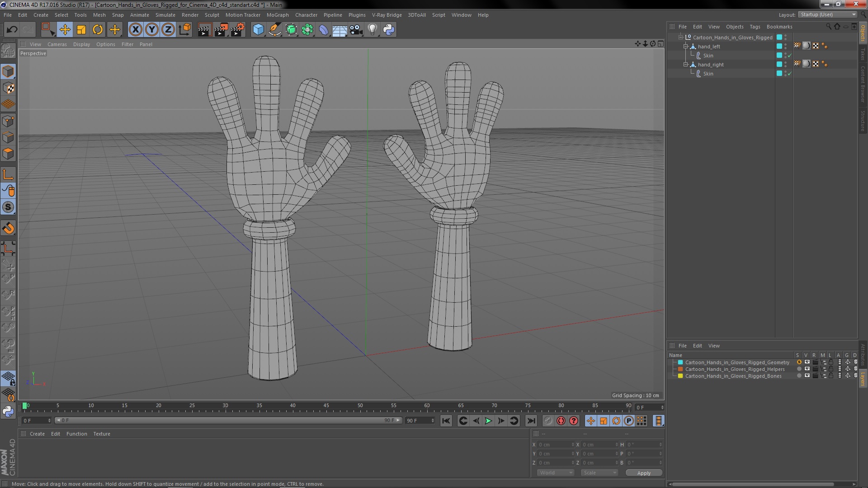Click the X position input field
The image size is (868, 488).
556,445
